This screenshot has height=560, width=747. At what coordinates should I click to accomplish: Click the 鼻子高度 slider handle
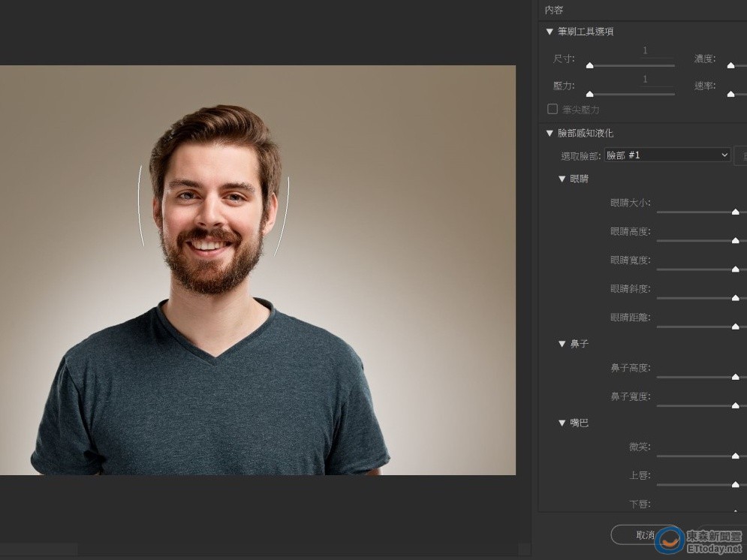click(735, 378)
